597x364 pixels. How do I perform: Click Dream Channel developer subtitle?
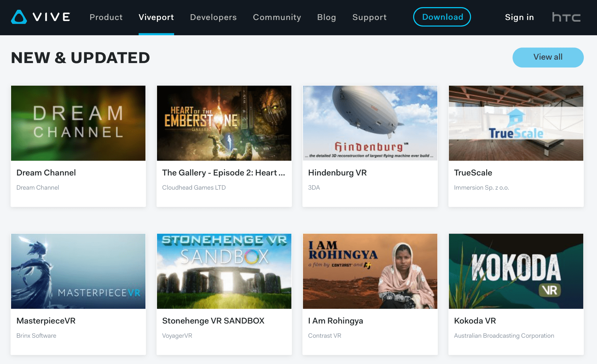37,187
